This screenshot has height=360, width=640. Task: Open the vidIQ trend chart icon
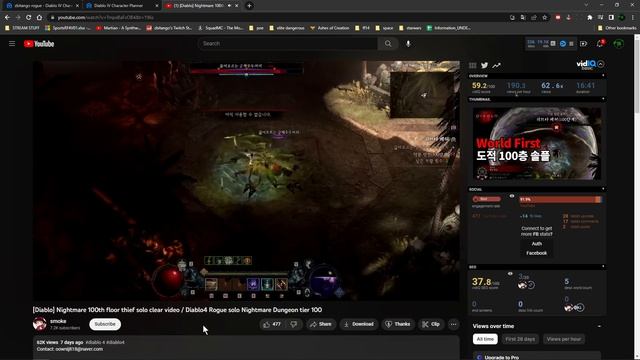496,65
